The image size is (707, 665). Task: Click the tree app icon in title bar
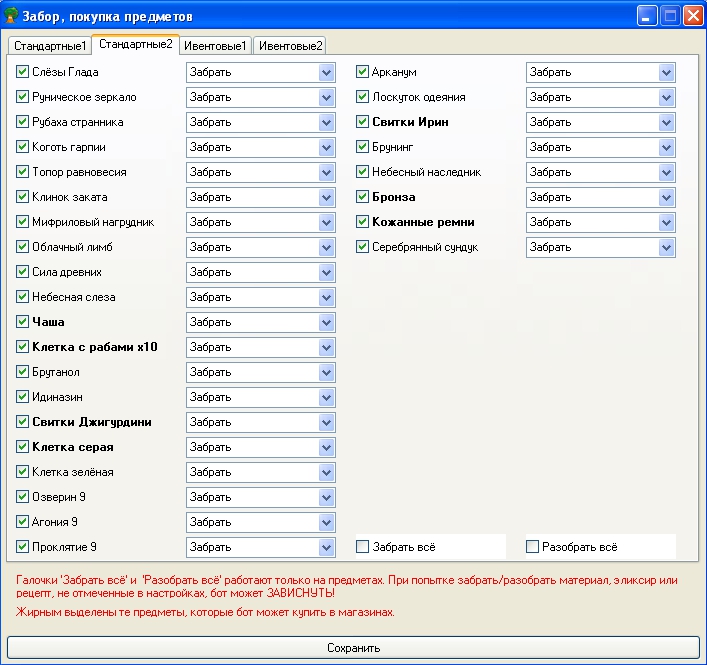click(x=13, y=16)
